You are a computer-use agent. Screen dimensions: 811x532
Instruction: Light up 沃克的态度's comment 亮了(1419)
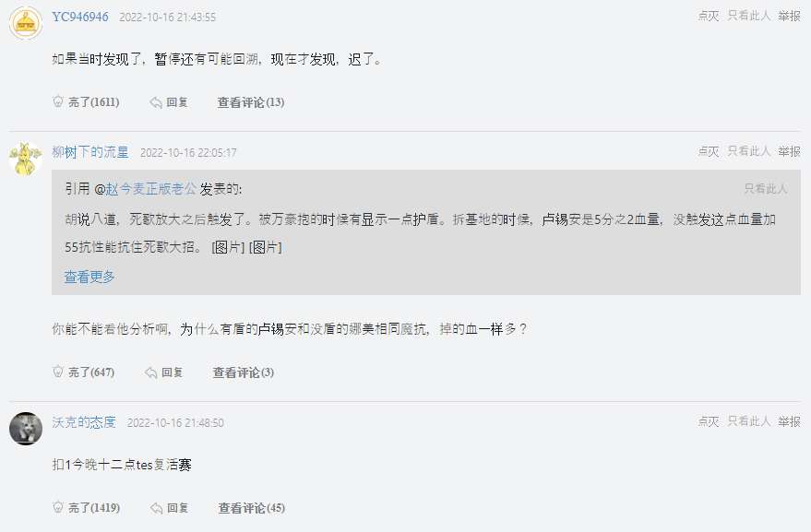87,508
